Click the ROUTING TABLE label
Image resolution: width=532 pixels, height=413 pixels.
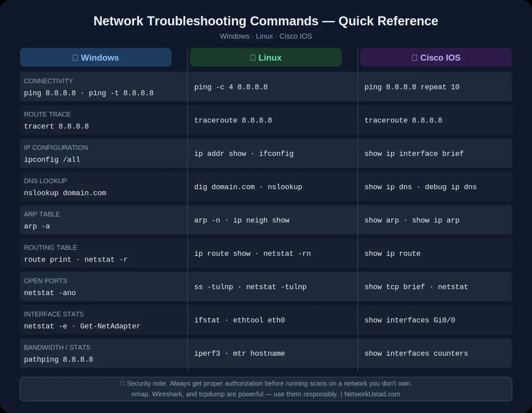pyautogui.click(x=50, y=247)
